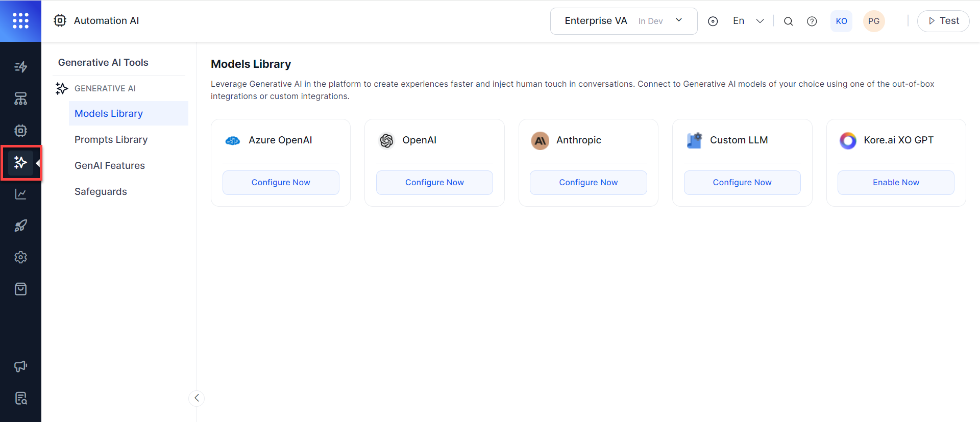Click the megaphone announcements icon
Screen dimensions: 980x422
coord(20,366)
